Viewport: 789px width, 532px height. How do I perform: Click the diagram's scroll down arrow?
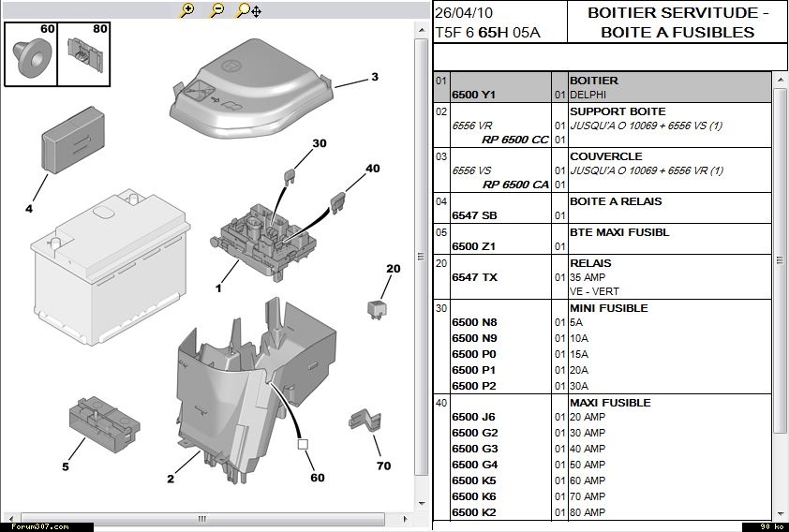pyautogui.click(x=422, y=504)
